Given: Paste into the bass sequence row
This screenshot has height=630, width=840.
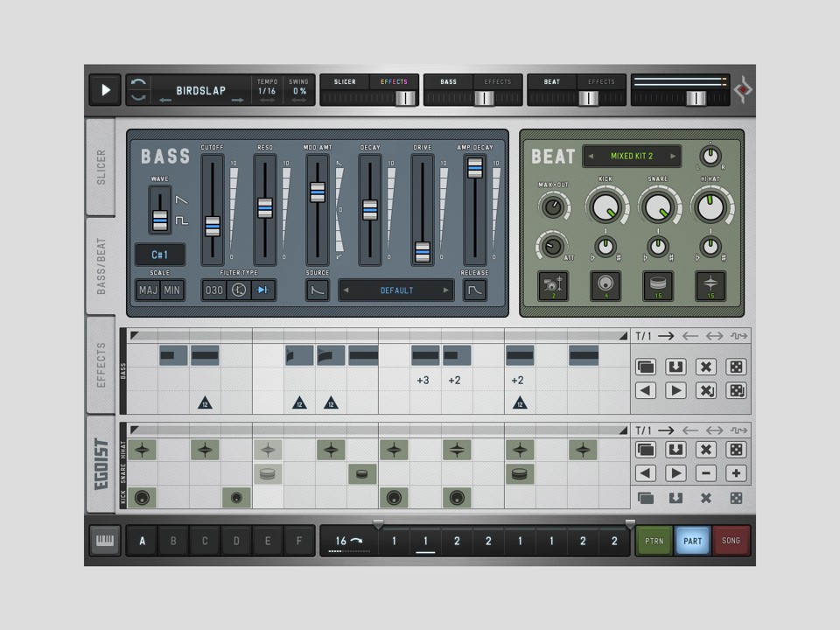Looking at the screenshot, I should coord(675,367).
